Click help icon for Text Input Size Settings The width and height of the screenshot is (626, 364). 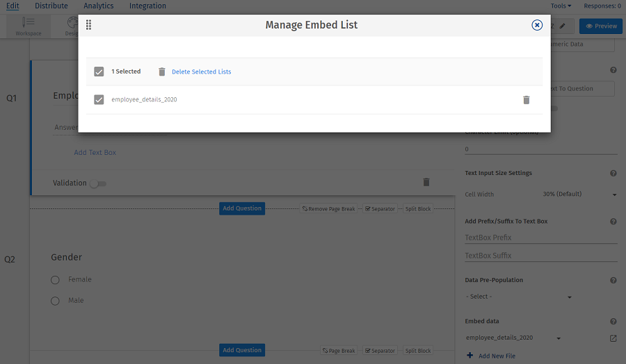(613, 173)
